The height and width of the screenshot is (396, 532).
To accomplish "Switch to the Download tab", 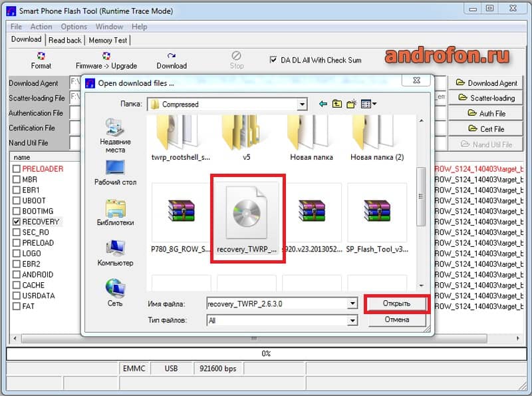I will point(26,39).
